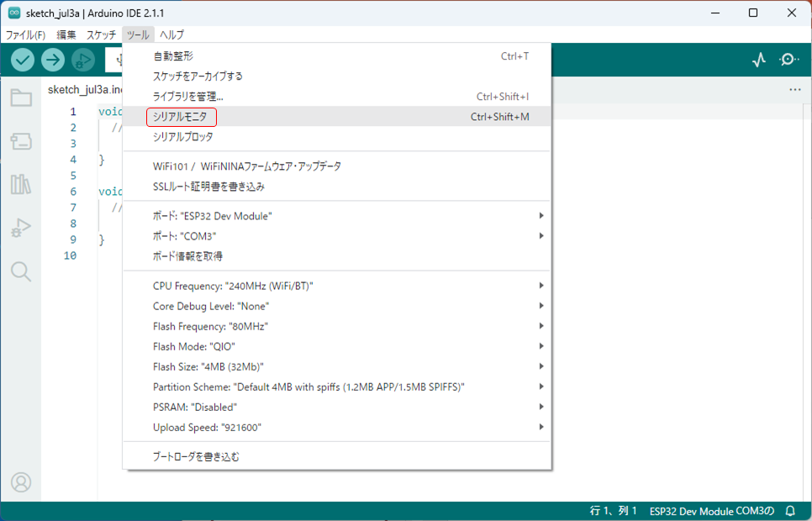Expand the CPU Frequency submenu
Image resolution: width=812 pixels, height=521 pixels.
point(337,286)
